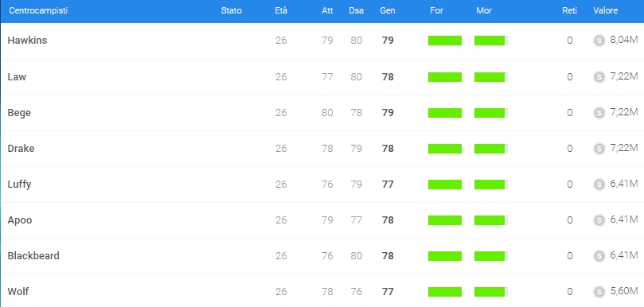This screenshot has width=644, height=307.
Task: Click the coin icon in Wolf's row
Action: (599, 292)
